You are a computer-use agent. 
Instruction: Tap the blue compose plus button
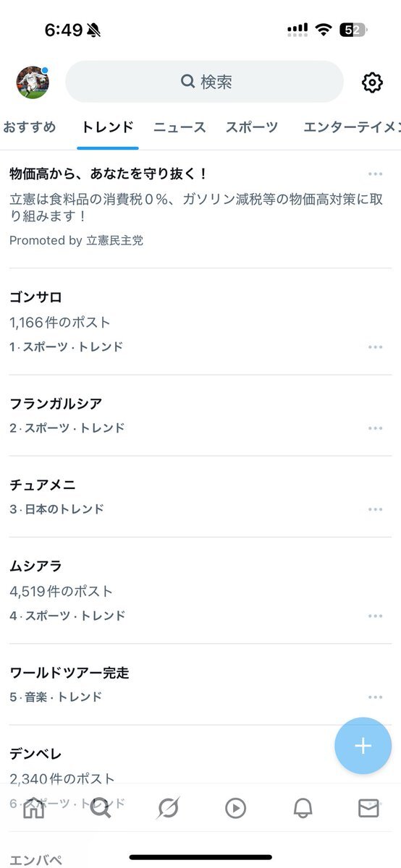coord(363,746)
